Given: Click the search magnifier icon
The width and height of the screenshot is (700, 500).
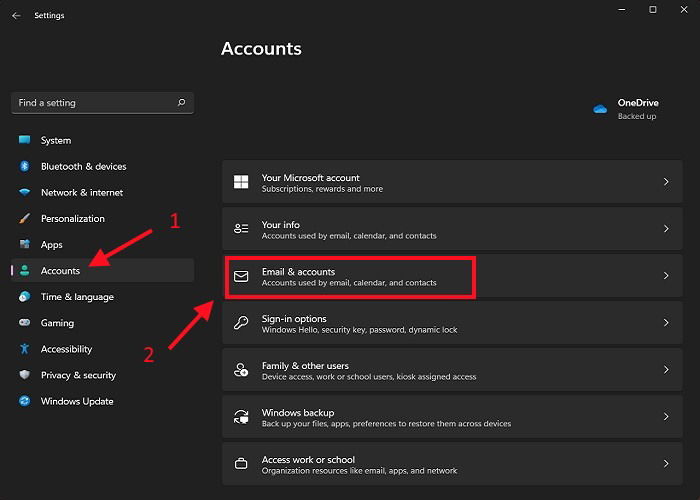Looking at the screenshot, I should (x=181, y=103).
